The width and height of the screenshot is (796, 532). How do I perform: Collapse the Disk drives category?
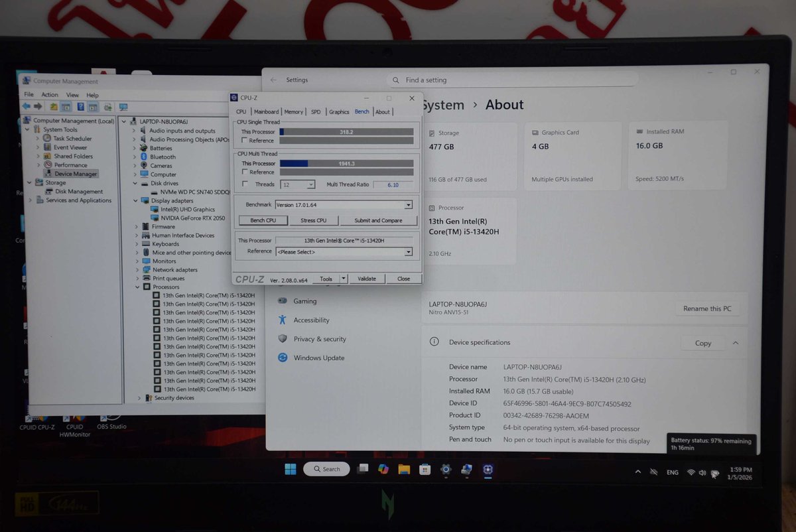[137, 184]
